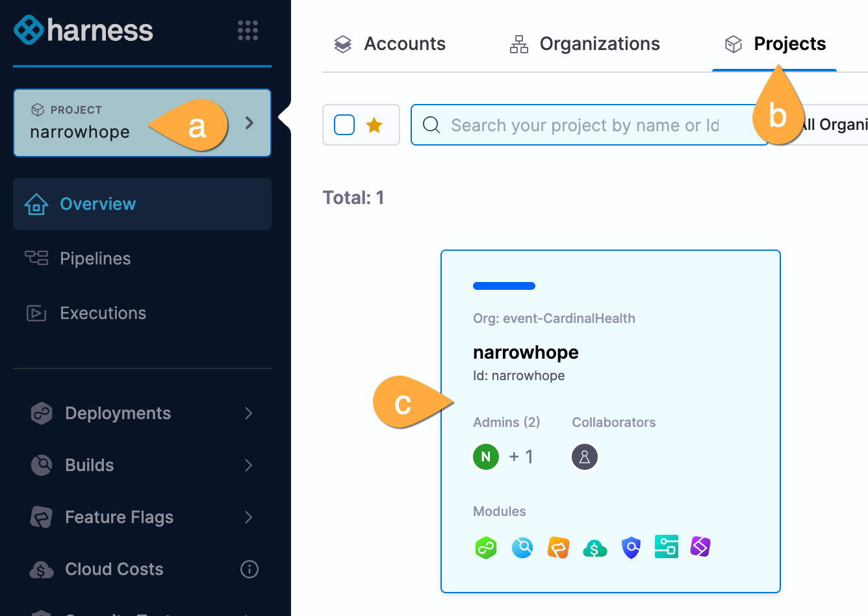The width and height of the screenshot is (868, 616).
Task: Click the Pipelines sidebar icon
Action: (x=36, y=258)
